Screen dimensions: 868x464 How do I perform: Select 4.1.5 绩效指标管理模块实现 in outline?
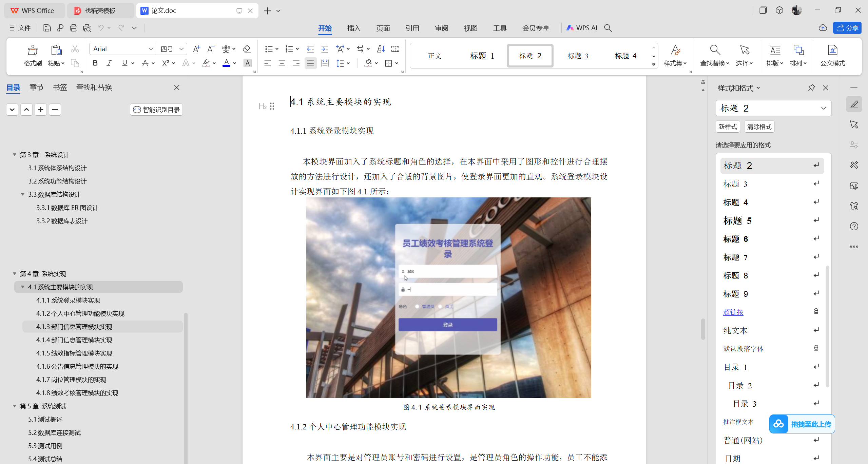click(x=74, y=353)
